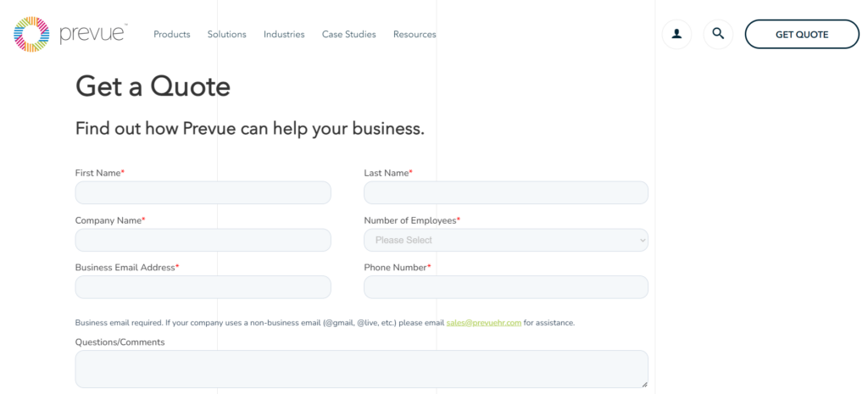Click the Company Name label
This screenshot has width=868, height=394.
110,220
